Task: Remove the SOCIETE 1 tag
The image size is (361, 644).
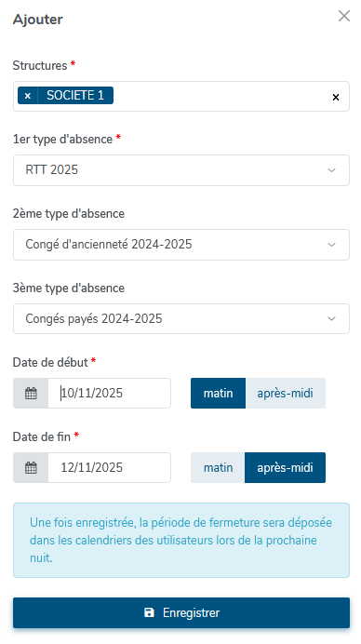Action: click(28, 96)
